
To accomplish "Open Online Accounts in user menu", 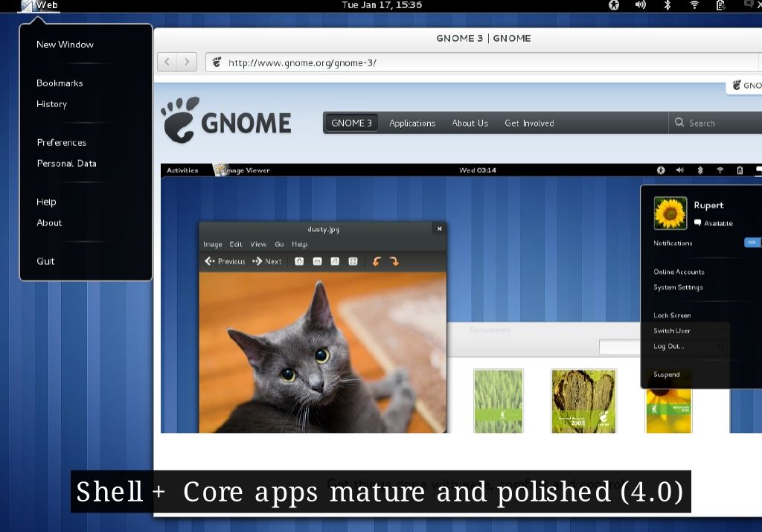I will click(679, 272).
